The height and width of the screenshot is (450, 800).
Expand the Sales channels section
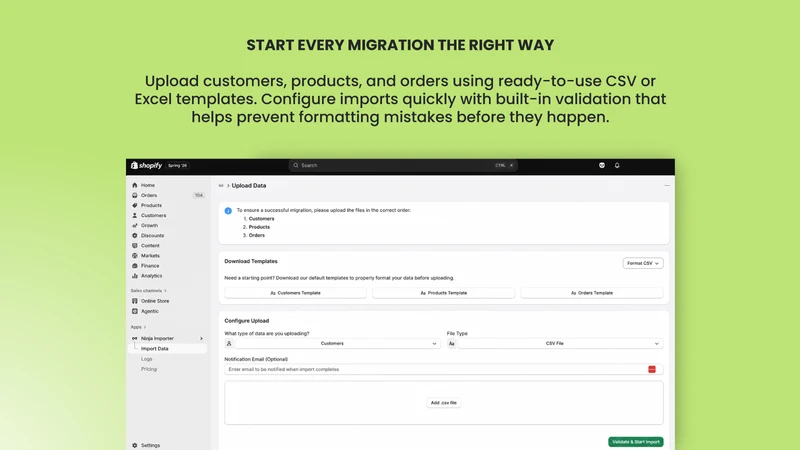[148, 291]
